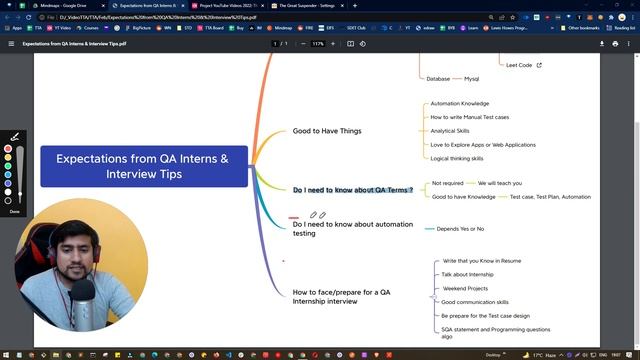Screen dimensions: 640x360
Task: Open the taskbar weather widget 17°C Haze
Action: 539,355
